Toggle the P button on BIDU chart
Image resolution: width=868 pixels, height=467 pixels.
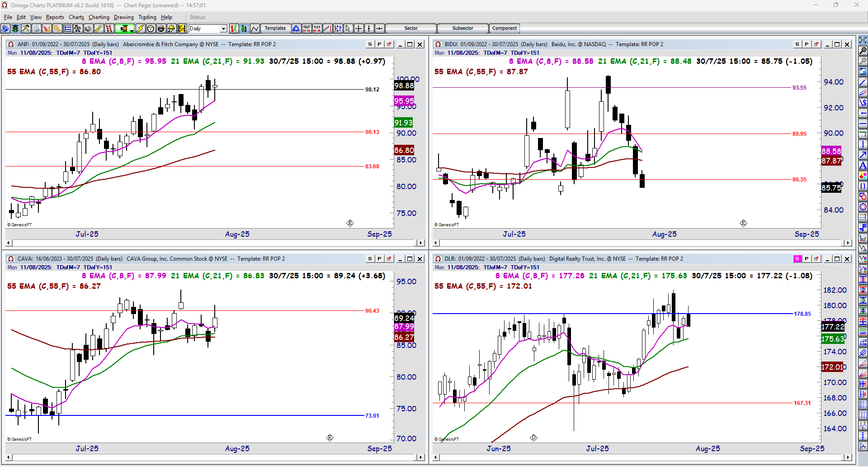(807, 44)
